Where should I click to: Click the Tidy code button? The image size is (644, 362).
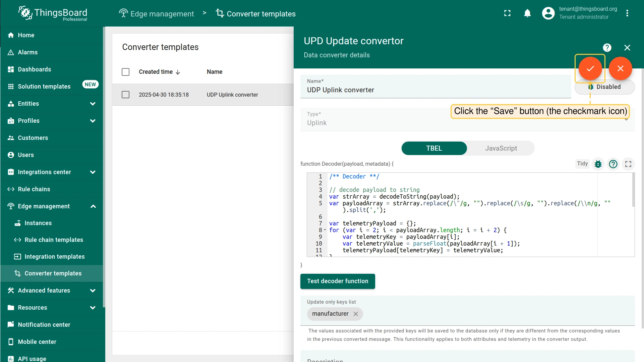pos(582,164)
